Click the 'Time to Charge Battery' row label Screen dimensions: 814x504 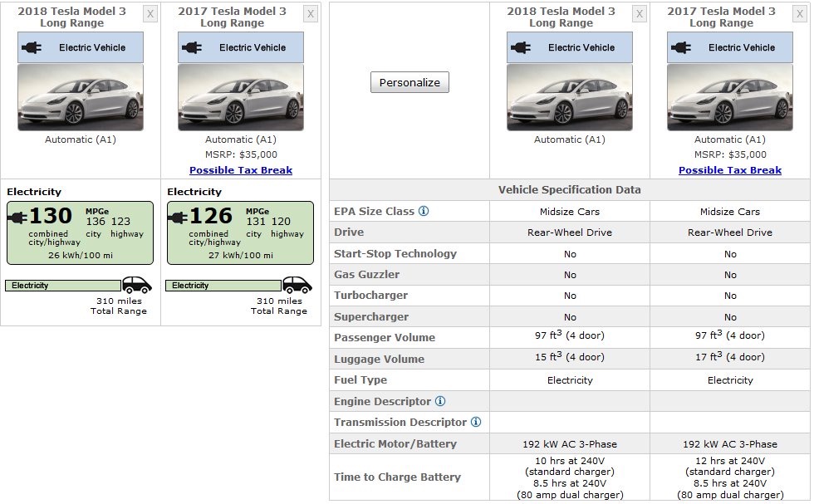397,477
